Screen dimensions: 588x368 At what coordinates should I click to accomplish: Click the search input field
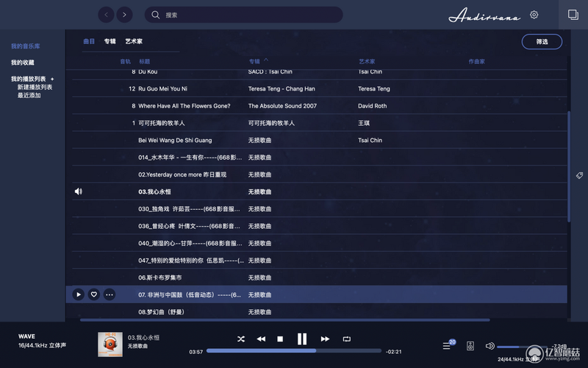click(x=244, y=15)
